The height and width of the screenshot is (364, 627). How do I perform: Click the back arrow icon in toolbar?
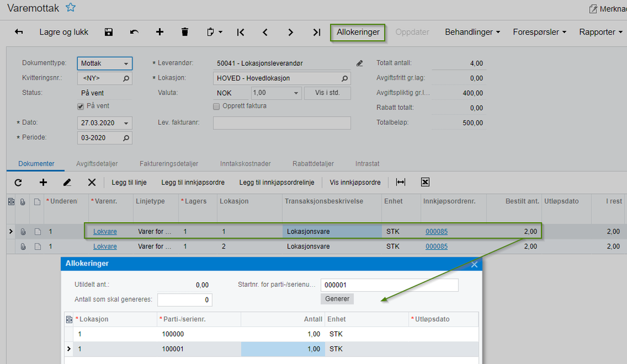[x=19, y=32]
